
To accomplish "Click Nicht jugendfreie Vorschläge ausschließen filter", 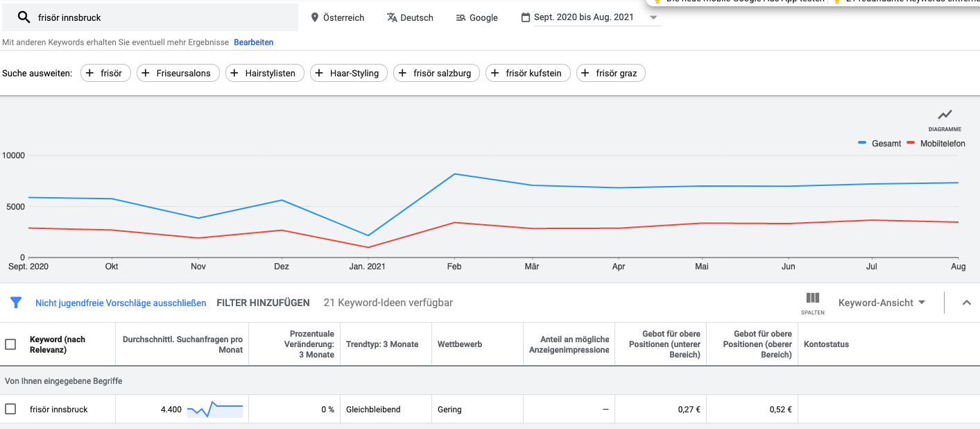I will pos(121,303).
